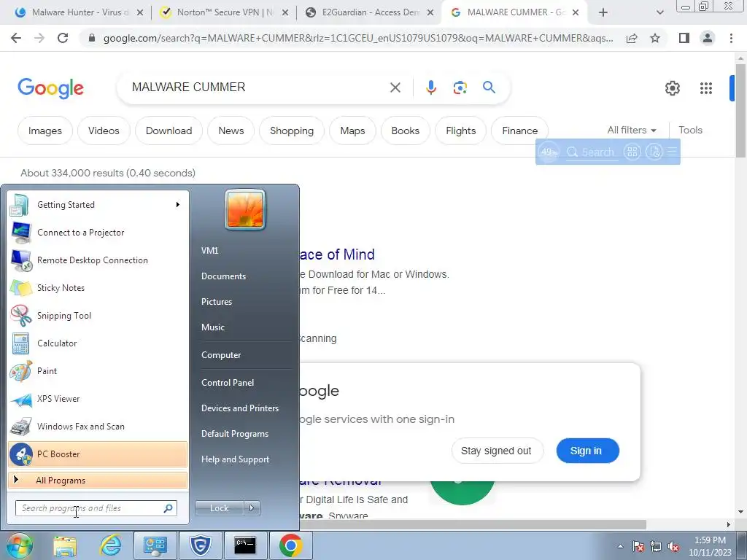The image size is (747, 560).
Task: Filter results by Images
Action: (45, 131)
